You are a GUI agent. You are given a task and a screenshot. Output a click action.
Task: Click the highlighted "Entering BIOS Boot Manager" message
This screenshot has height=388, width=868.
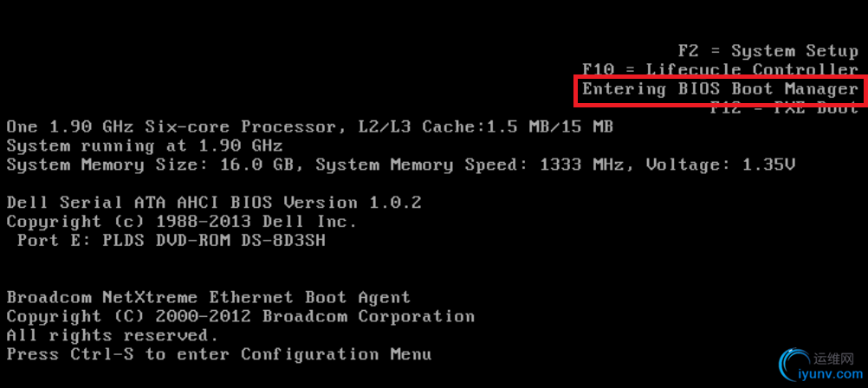point(719,89)
